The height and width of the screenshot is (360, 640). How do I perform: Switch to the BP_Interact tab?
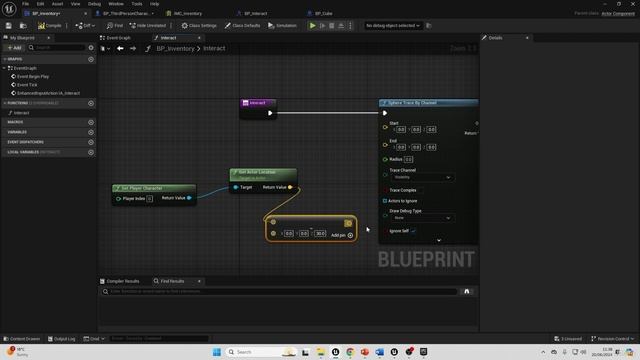point(256,13)
